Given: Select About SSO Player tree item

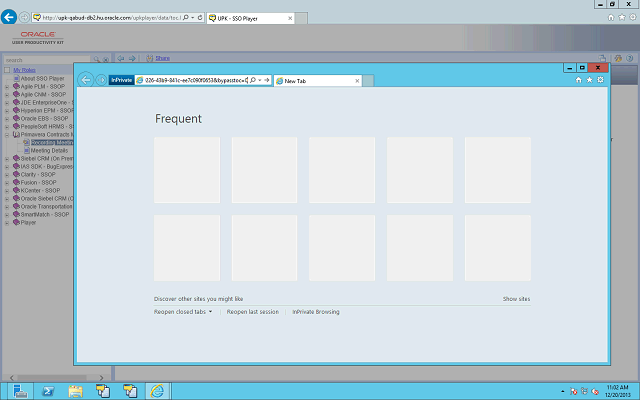Looking at the screenshot, I should pyautogui.click(x=42, y=78).
